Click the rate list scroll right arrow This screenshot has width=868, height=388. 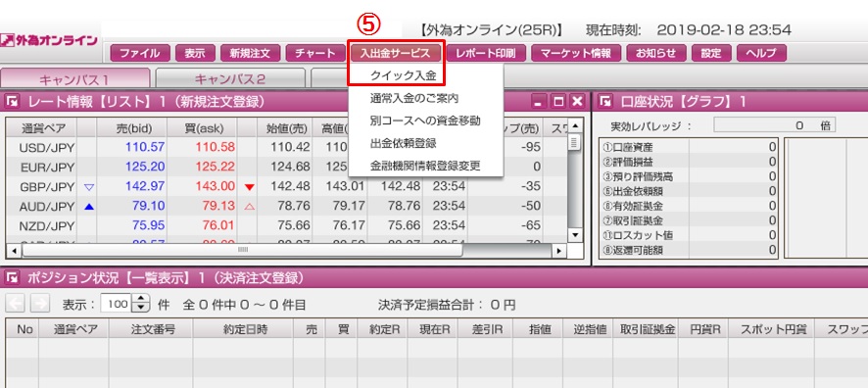click(559, 251)
